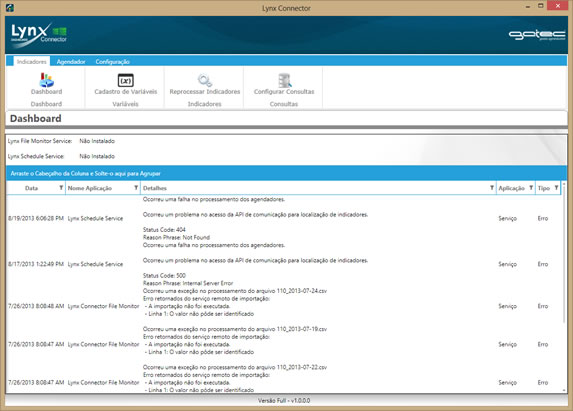Open Configurar Consultas icon
The height and width of the screenshot is (411, 573).
[284, 80]
